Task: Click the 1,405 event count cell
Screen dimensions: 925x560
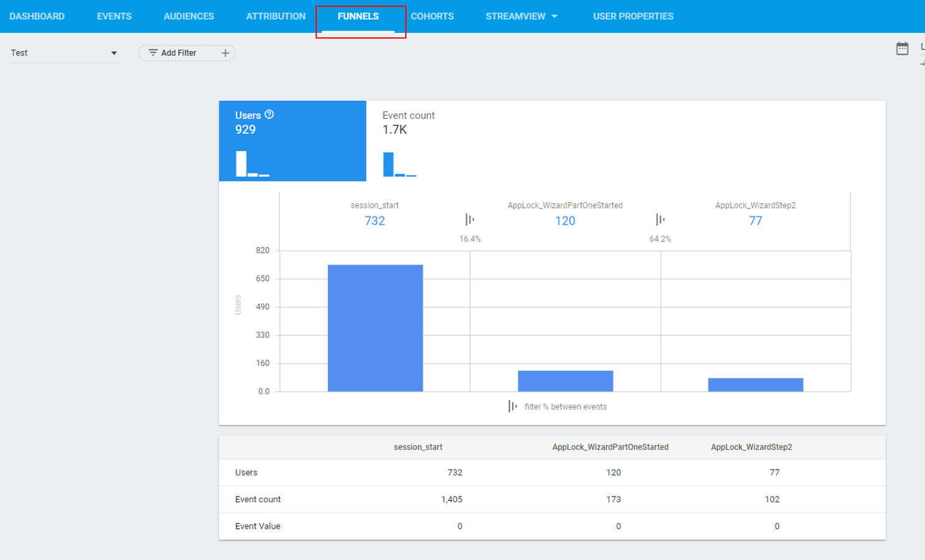Action: click(x=452, y=499)
